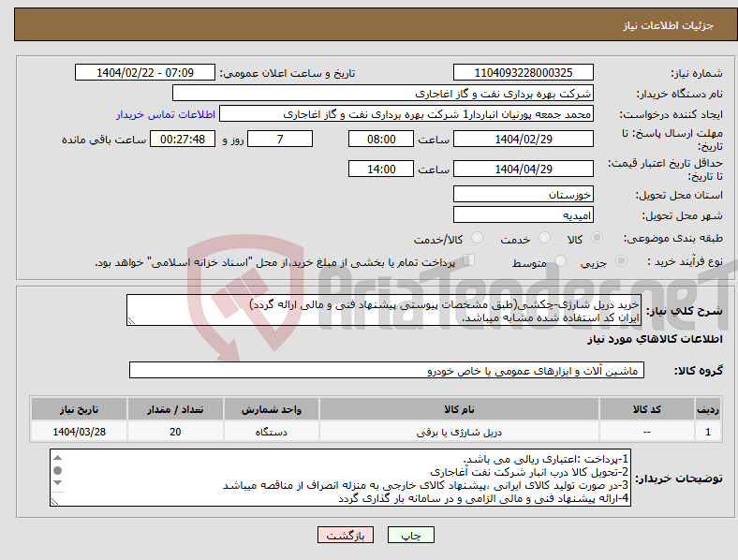Click the buyer notes first line about پرداخت
The image size is (738, 560).
tap(546, 459)
